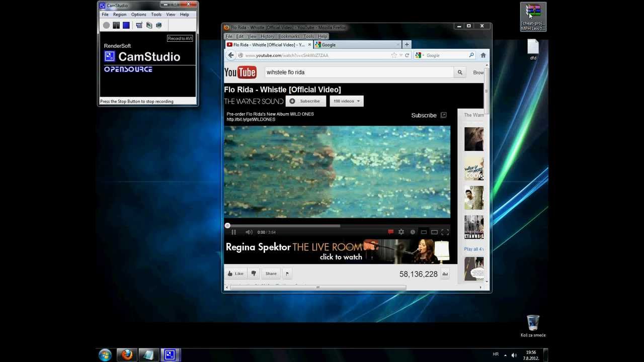Open the URL history dropdown arrow
The width and height of the screenshot is (644, 362).
[401, 55]
